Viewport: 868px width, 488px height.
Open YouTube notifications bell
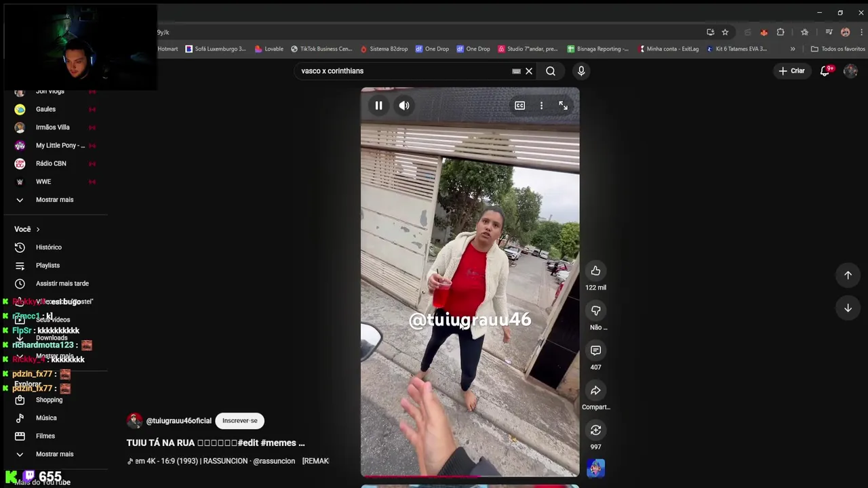point(825,71)
